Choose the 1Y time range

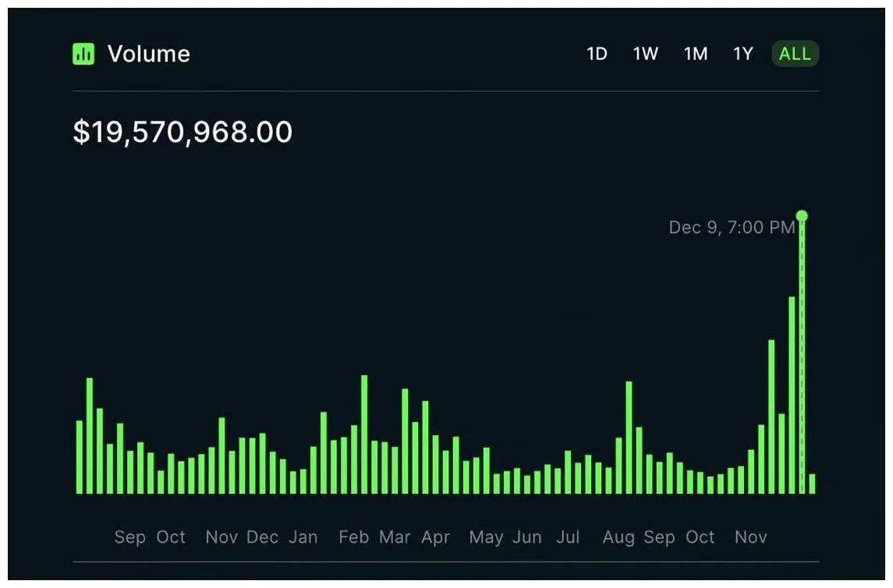[742, 54]
